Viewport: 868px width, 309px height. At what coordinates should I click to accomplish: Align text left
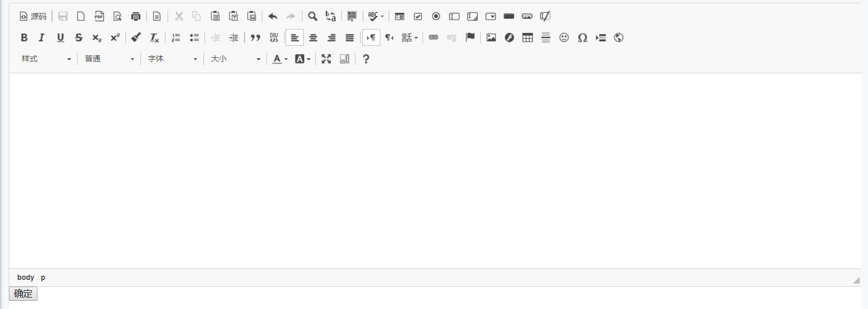295,38
